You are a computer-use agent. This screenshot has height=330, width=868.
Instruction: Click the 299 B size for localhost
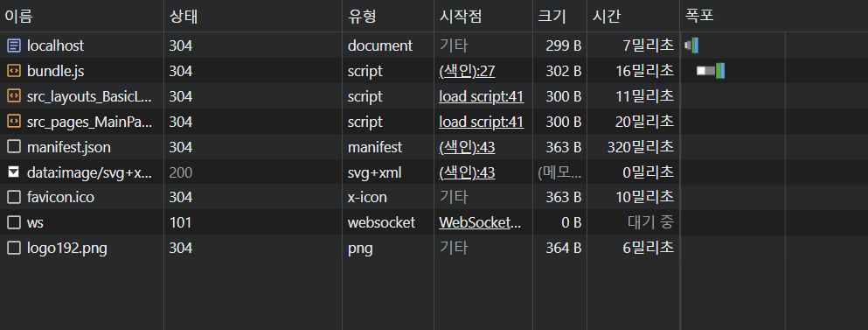click(564, 46)
